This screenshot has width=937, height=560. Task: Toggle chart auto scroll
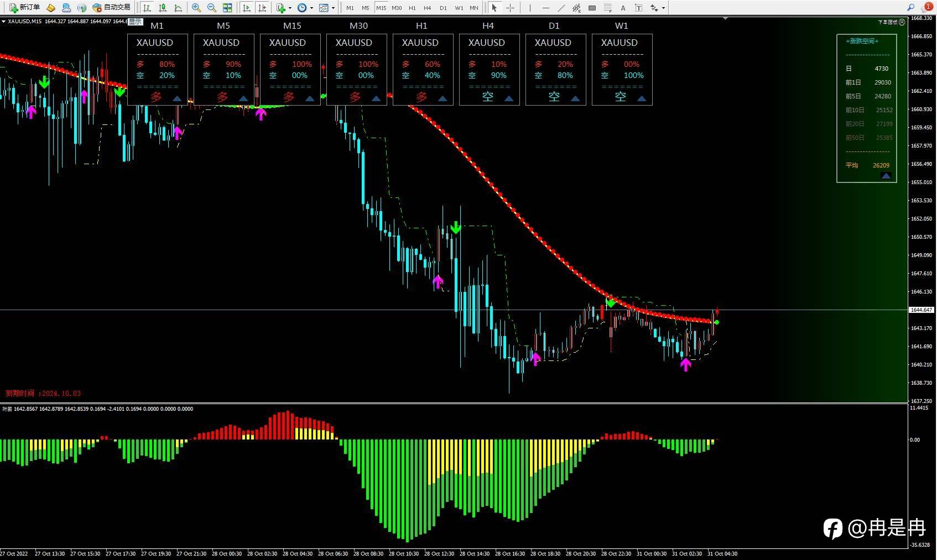[x=247, y=8]
